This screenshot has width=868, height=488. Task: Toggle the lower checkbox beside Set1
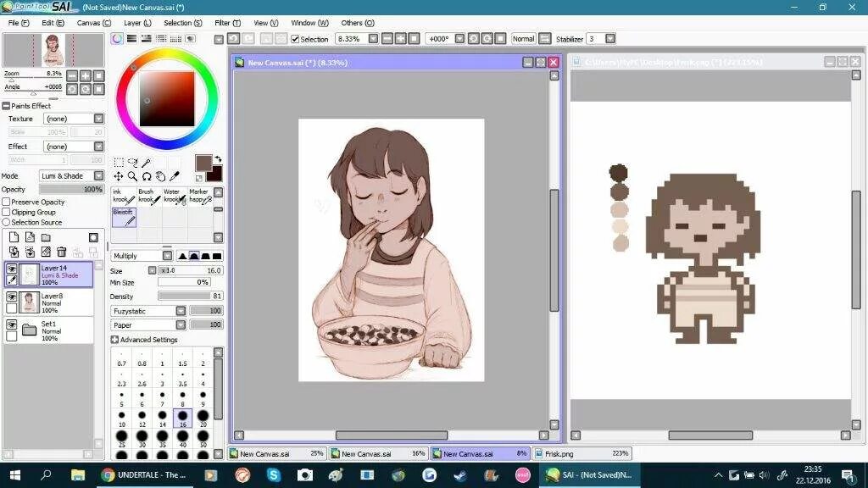tap(12, 335)
